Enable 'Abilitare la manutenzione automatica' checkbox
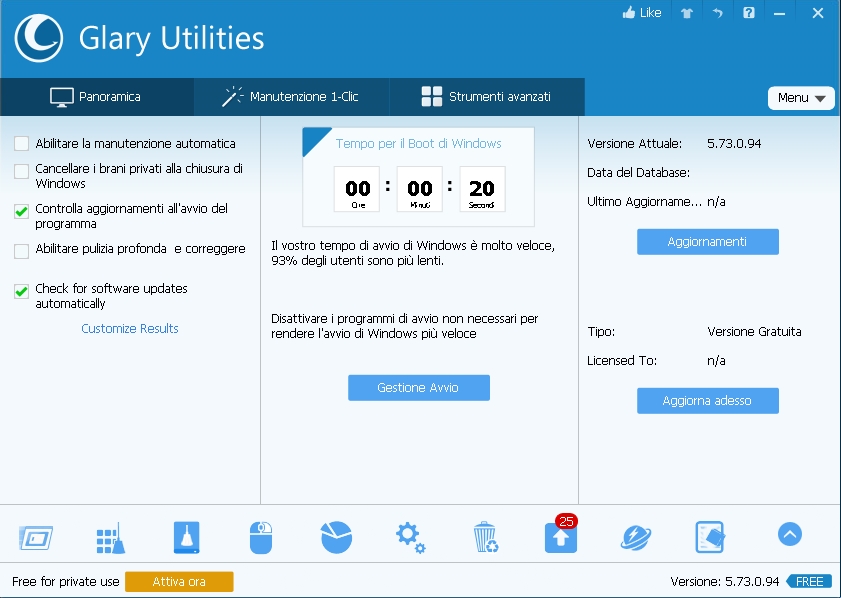 coord(21,144)
